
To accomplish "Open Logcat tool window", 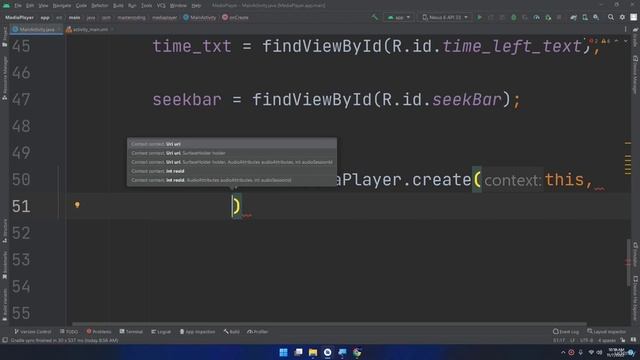I will pyautogui.click(x=161, y=332).
